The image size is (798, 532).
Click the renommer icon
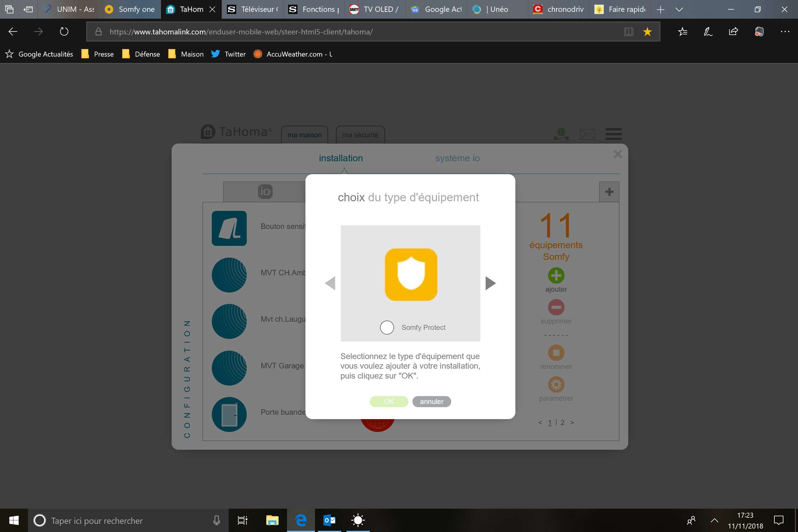[556, 353]
